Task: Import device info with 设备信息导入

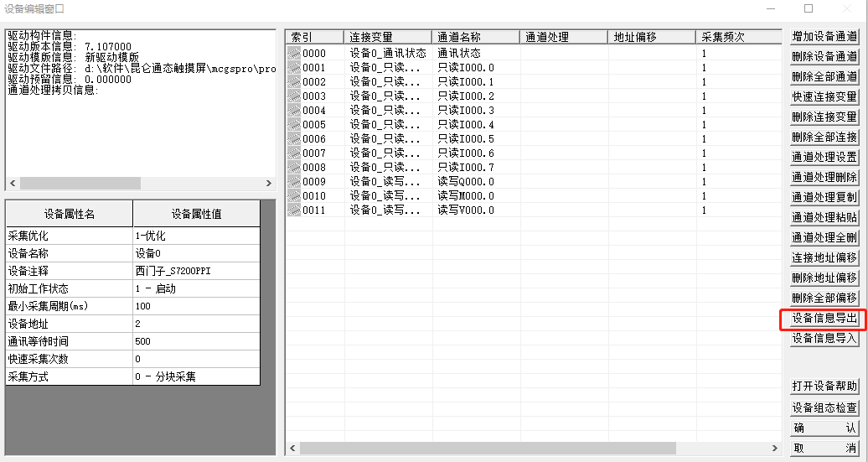Action: [824, 338]
